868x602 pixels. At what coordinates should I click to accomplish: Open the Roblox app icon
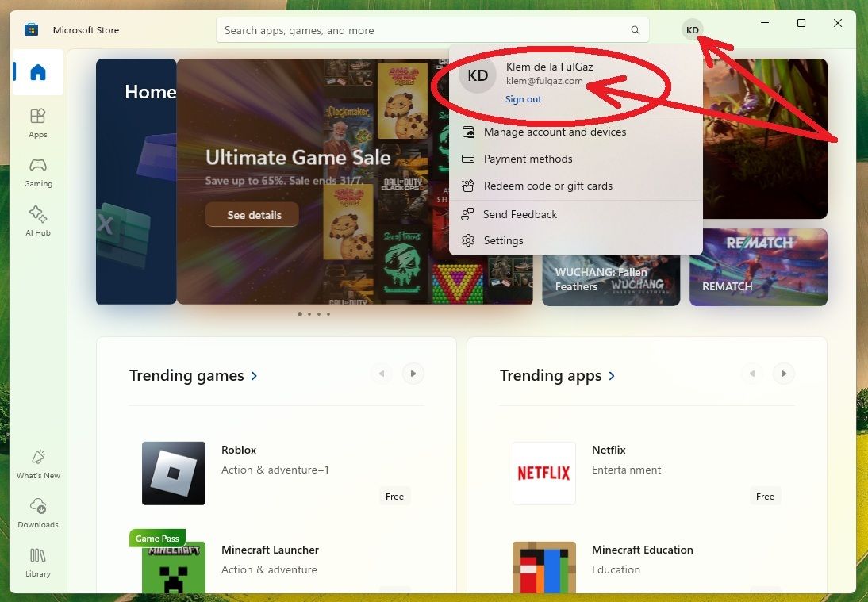pos(174,473)
